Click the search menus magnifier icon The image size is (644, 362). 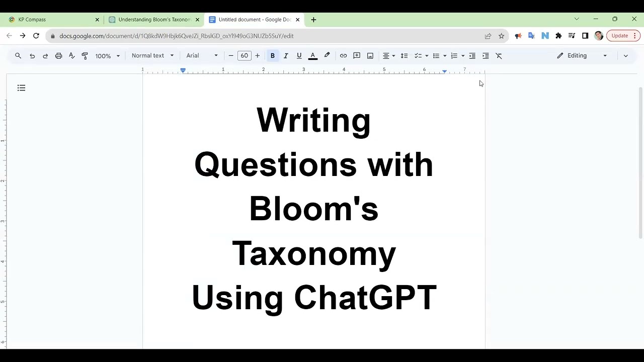coord(18,56)
